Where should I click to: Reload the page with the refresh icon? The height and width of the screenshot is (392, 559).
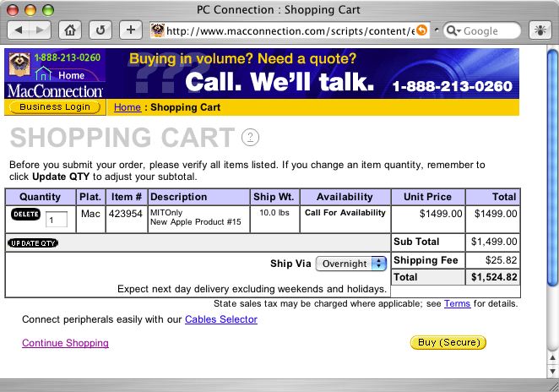[100, 30]
